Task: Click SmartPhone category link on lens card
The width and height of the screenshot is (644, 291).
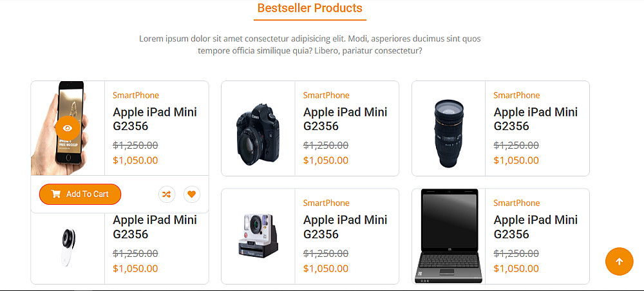Action: pyautogui.click(x=516, y=95)
